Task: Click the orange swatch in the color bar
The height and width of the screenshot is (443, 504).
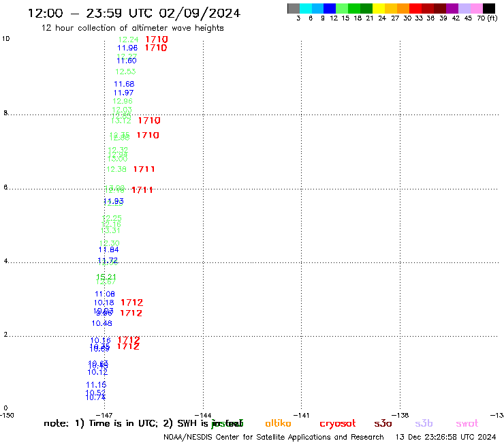Action: tap(403, 8)
